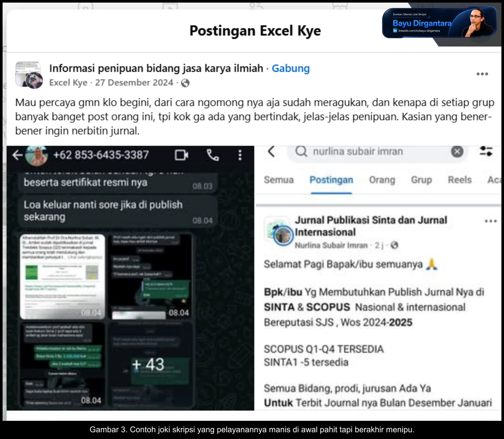Open Nurlina Subair Imran's profile name
The image size is (504, 439).
point(331,245)
